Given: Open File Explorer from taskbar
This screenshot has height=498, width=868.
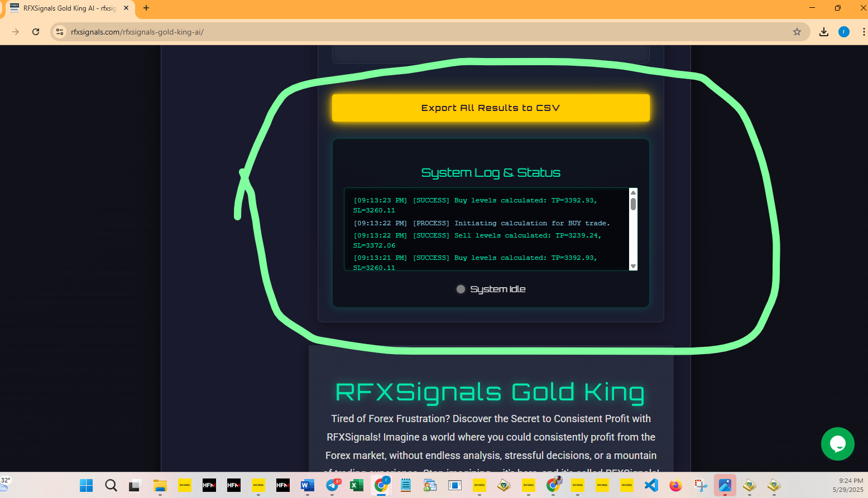Looking at the screenshot, I should (x=160, y=485).
